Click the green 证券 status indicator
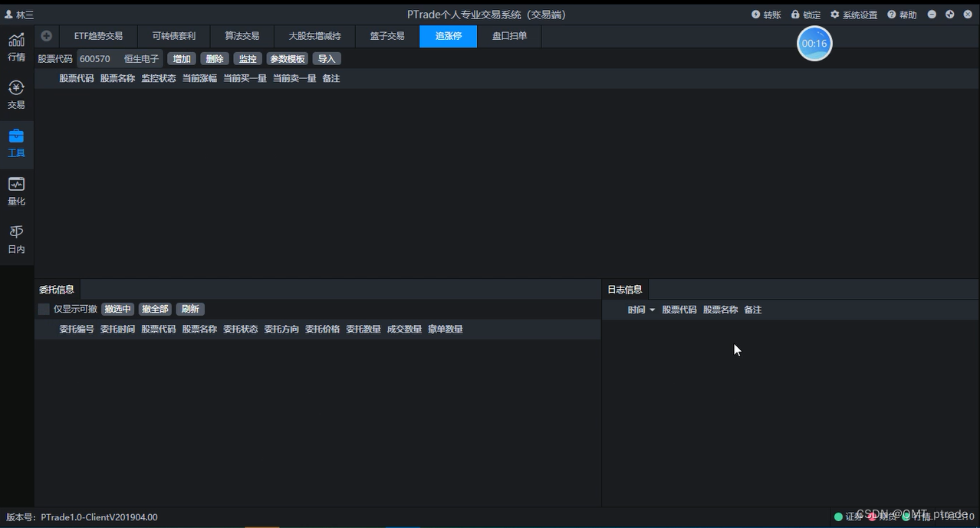The height and width of the screenshot is (528, 980). pyautogui.click(x=838, y=517)
